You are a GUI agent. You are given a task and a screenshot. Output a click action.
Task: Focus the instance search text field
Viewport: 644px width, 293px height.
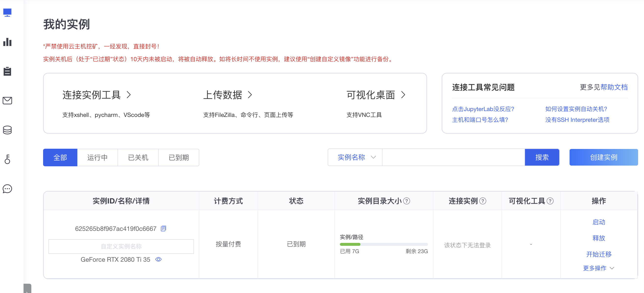click(x=453, y=157)
